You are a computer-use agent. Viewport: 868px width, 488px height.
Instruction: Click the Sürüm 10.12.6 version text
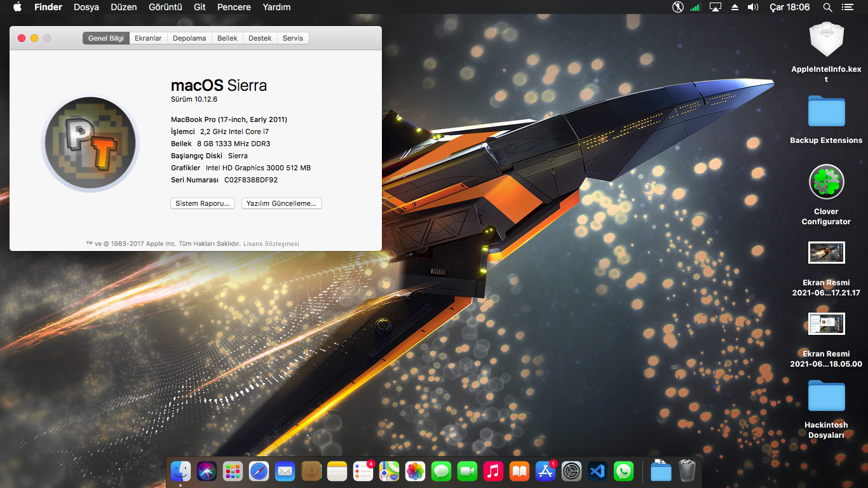point(194,99)
